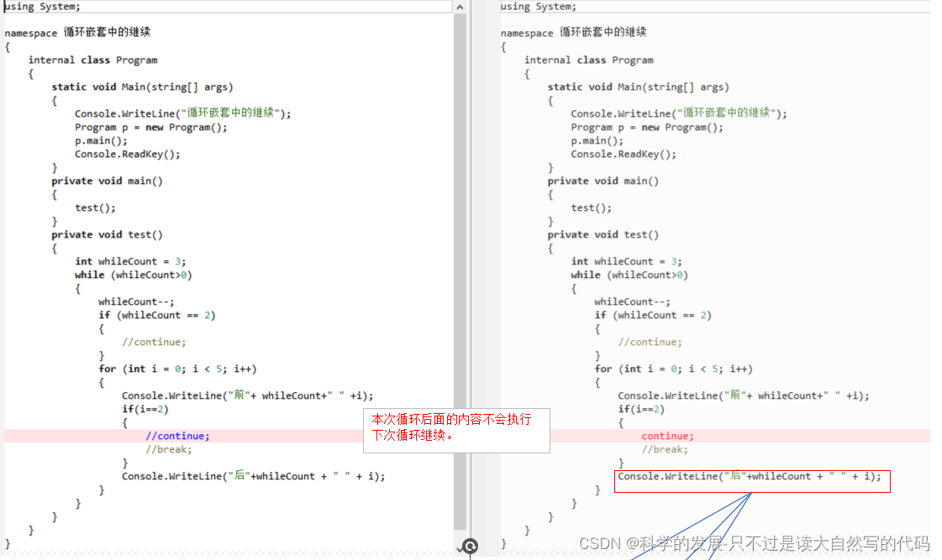This screenshot has height=560, width=942.
Task: Click 'while (whileCount>0)' in left pane
Action: 134,275
